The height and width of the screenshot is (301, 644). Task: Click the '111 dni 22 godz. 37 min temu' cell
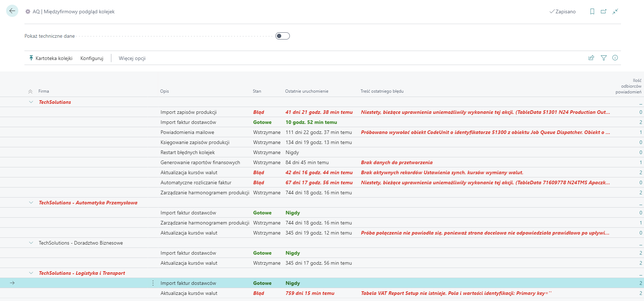click(319, 132)
